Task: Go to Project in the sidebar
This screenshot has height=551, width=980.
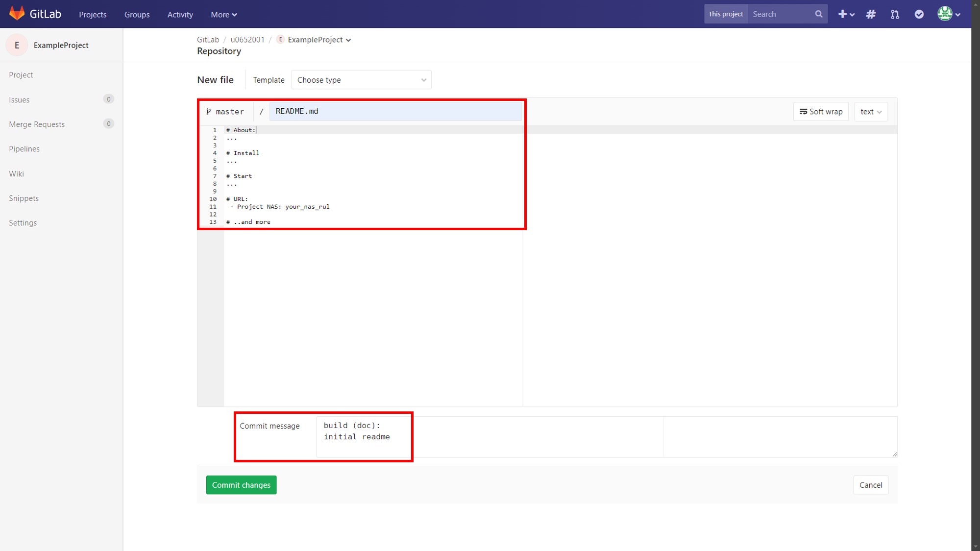Action: 21,75
